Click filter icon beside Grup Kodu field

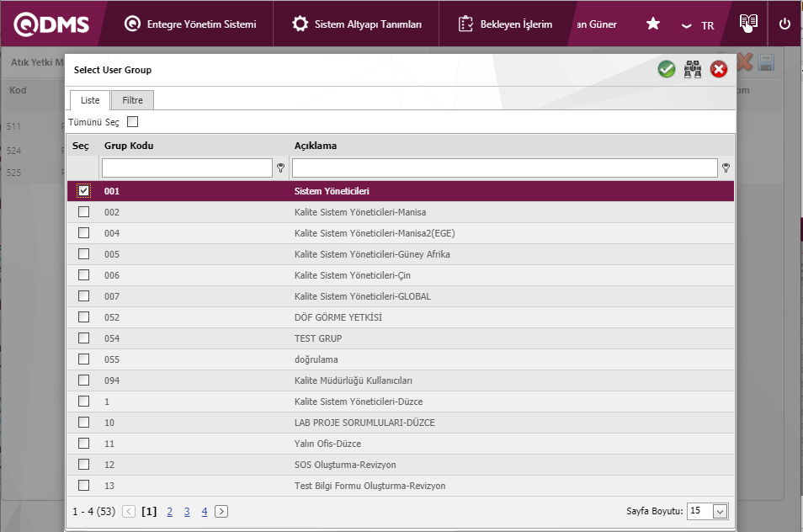280,168
